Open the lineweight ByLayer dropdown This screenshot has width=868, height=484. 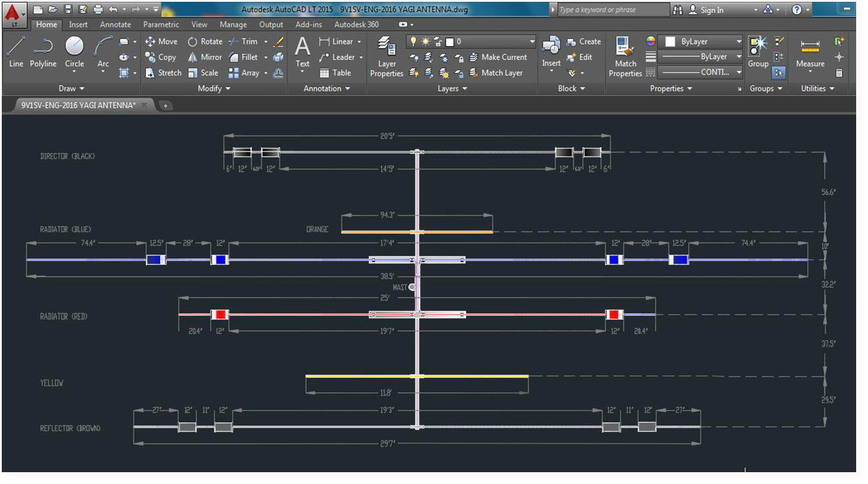click(739, 57)
